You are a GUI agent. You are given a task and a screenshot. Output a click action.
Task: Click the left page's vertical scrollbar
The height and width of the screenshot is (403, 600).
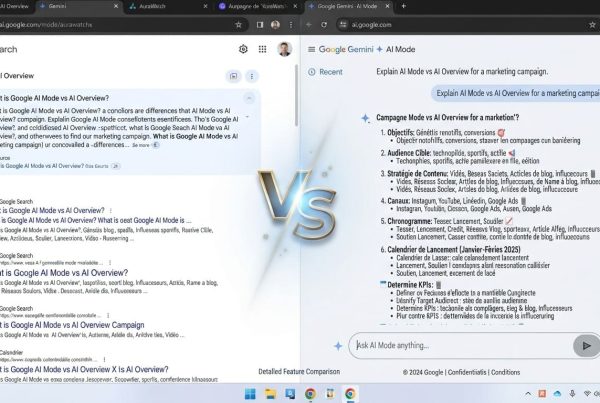[296, 96]
